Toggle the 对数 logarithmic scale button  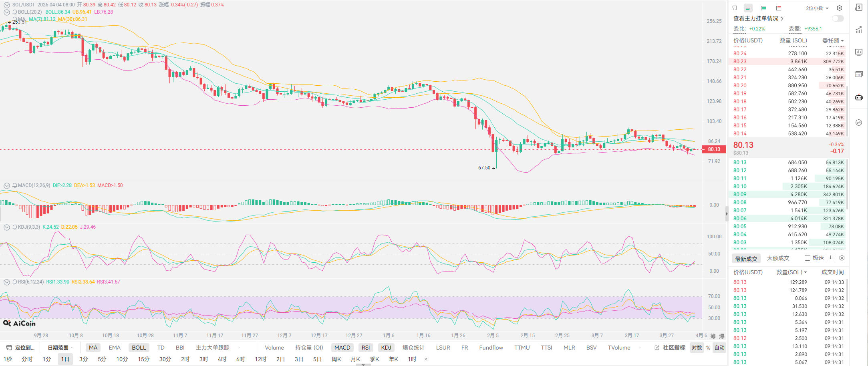coord(697,348)
